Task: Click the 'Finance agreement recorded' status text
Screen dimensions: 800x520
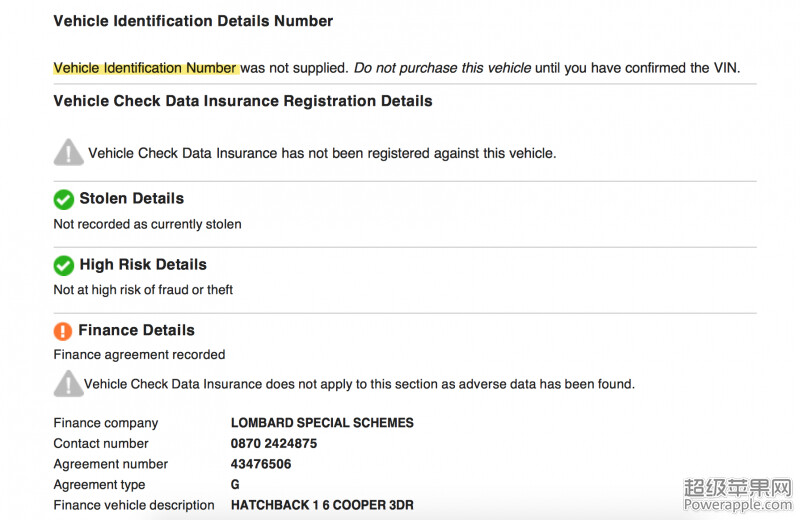Action: [139, 355]
